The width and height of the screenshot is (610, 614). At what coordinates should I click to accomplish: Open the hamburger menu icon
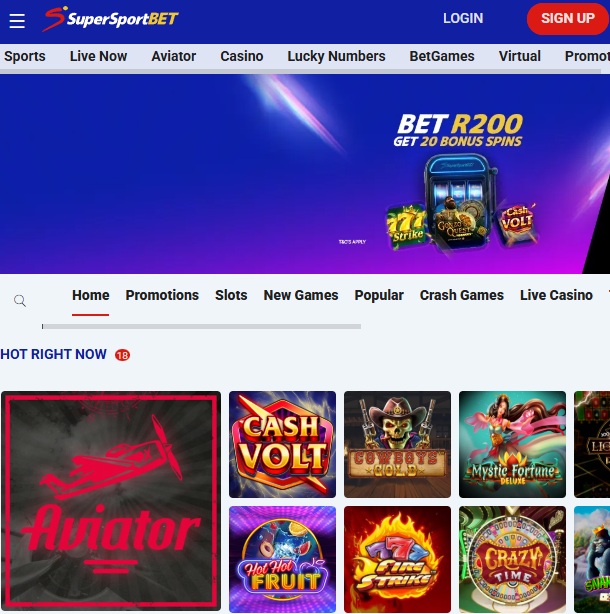point(17,21)
